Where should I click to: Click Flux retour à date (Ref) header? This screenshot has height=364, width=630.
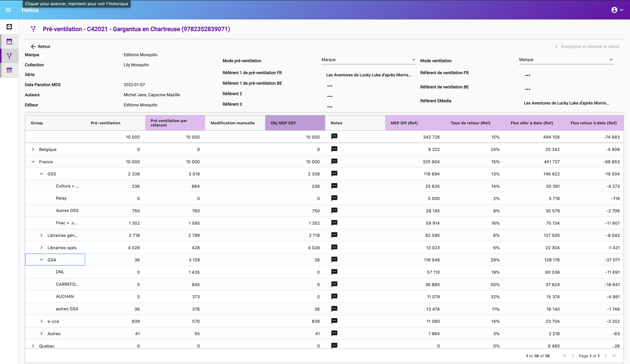pos(595,123)
